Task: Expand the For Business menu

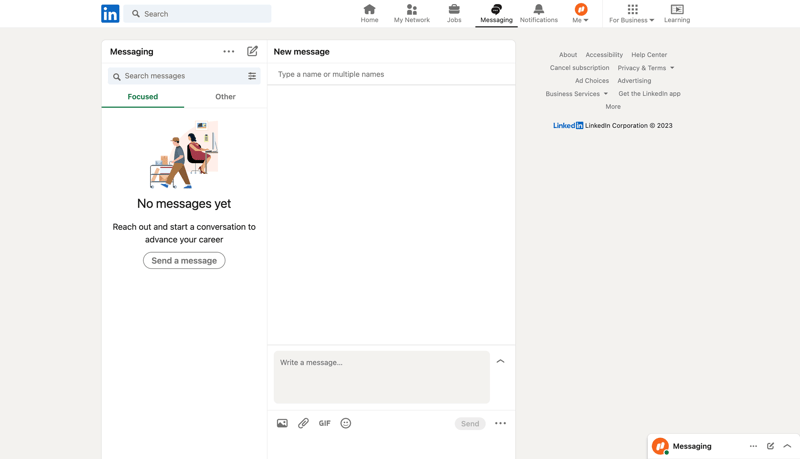Action: [x=632, y=14]
